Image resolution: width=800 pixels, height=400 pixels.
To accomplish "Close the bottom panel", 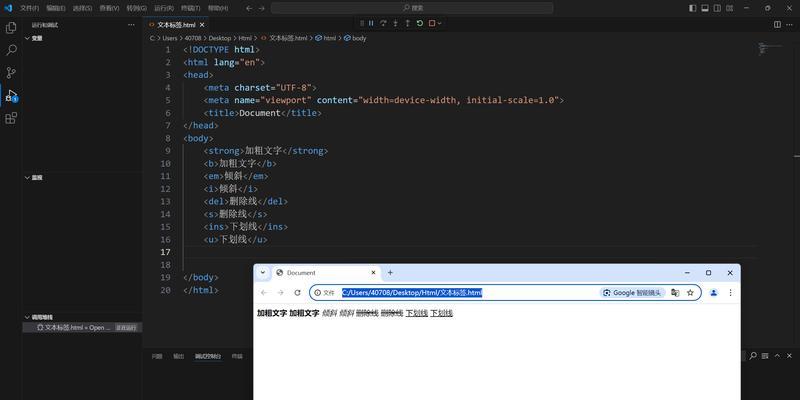I will [789, 356].
